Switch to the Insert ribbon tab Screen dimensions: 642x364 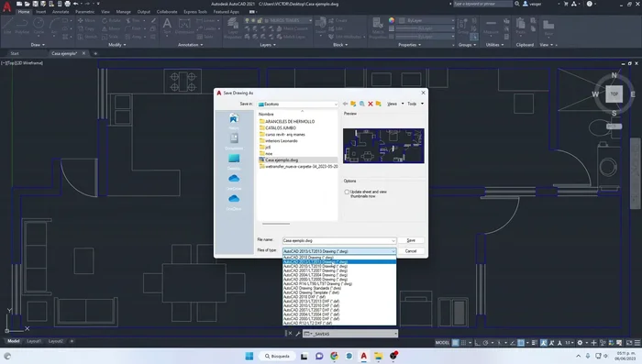point(40,12)
